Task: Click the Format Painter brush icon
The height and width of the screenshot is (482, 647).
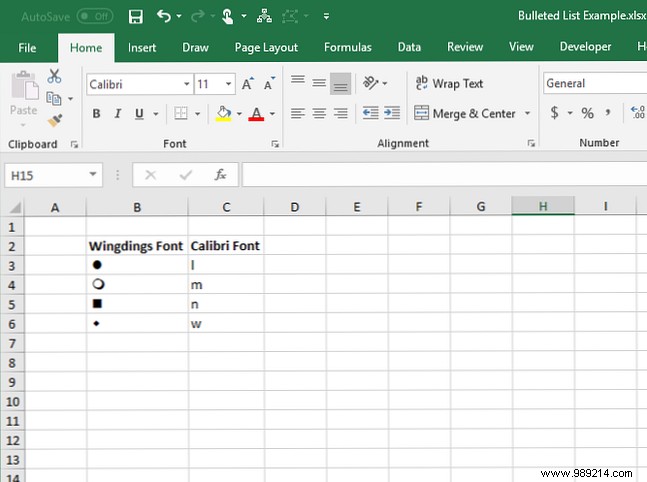Action: coord(55,120)
